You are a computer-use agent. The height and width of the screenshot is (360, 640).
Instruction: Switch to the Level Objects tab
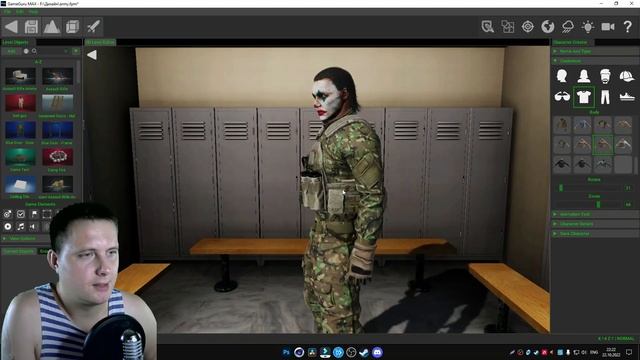[x=16, y=42]
